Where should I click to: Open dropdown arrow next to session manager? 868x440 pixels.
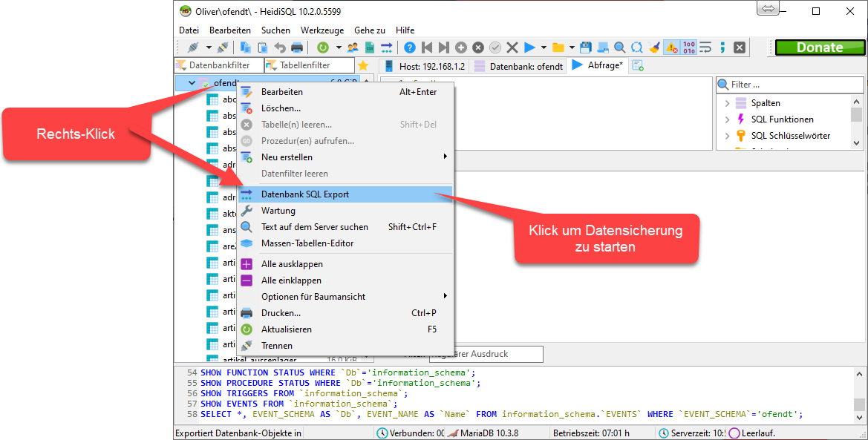[209, 47]
